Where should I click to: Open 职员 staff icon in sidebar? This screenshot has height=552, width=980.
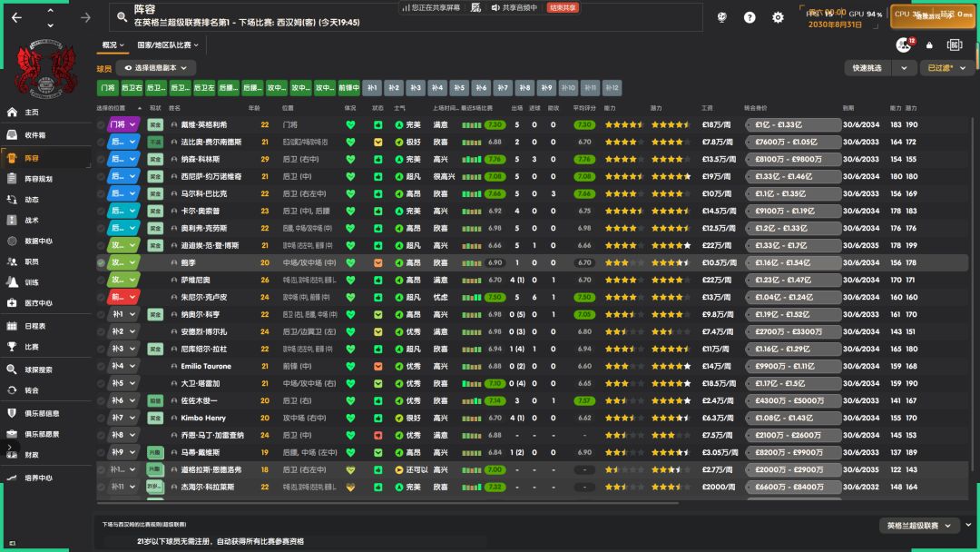click(x=12, y=261)
